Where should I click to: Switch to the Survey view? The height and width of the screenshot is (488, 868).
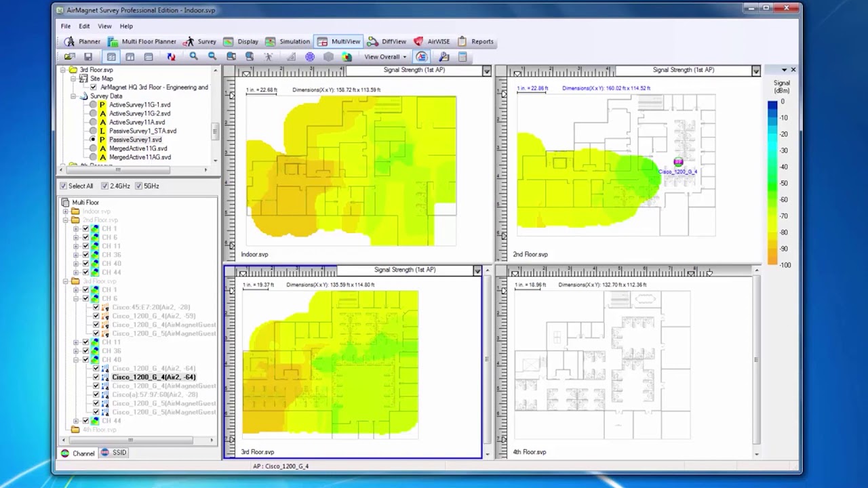point(200,41)
